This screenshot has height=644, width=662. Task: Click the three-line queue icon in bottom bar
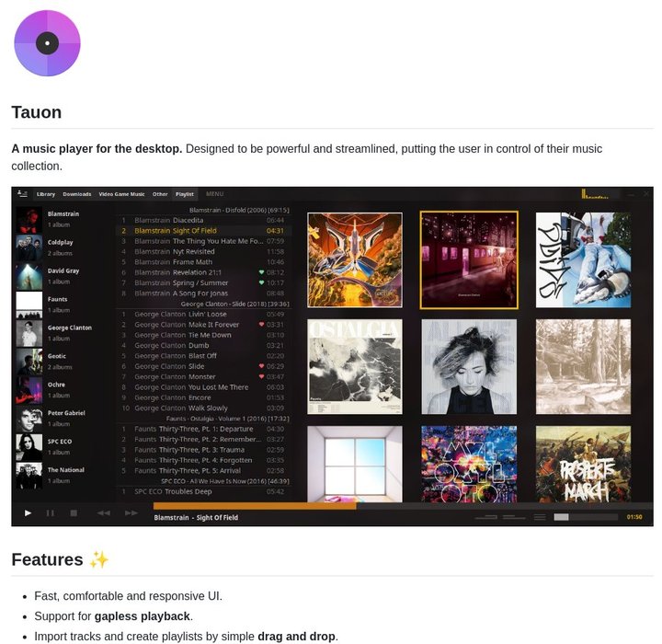click(540, 517)
